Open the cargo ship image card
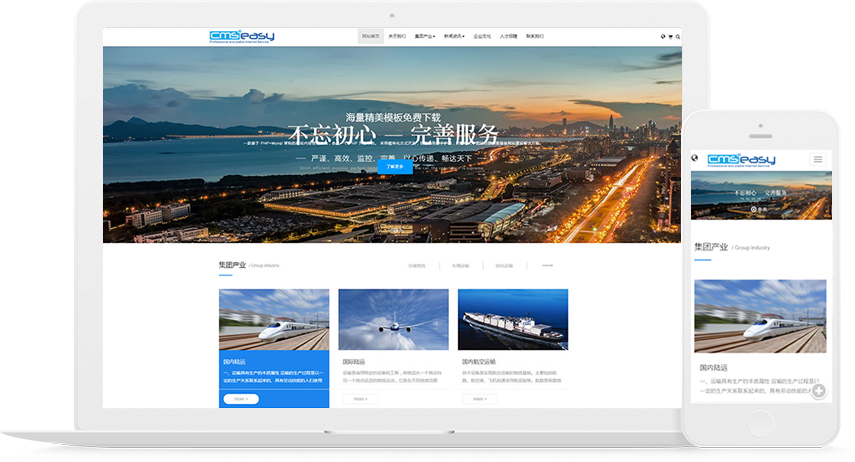 click(x=512, y=319)
